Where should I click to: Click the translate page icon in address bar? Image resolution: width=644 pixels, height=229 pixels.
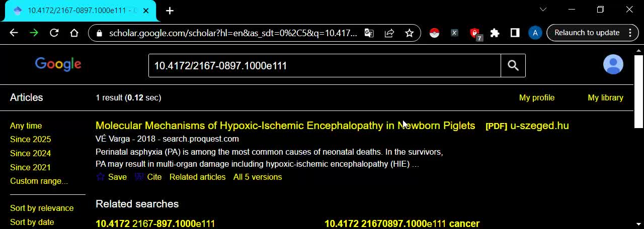(369, 33)
